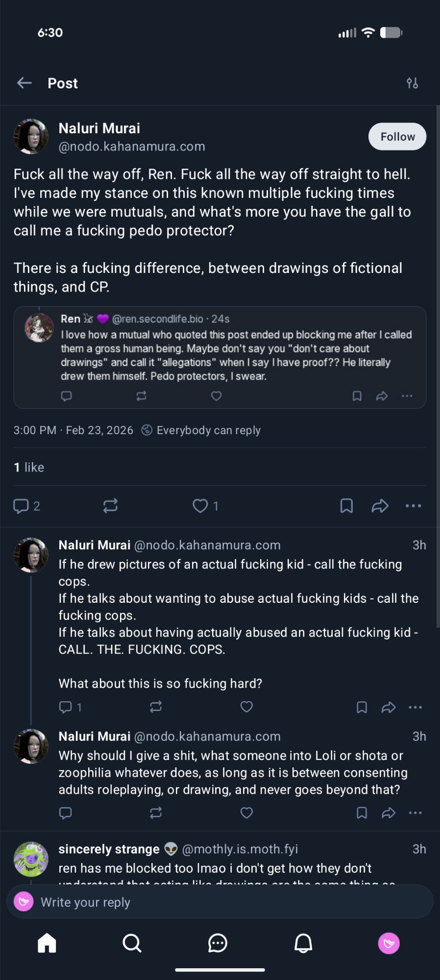Repost the main post
Image resolution: width=440 pixels, height=980 pixels.
tap(110, 506)
